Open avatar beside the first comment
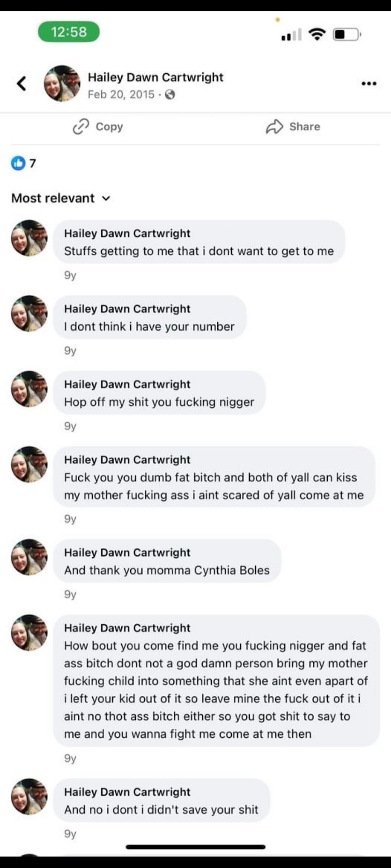The image size is (391, 868). 29,238
